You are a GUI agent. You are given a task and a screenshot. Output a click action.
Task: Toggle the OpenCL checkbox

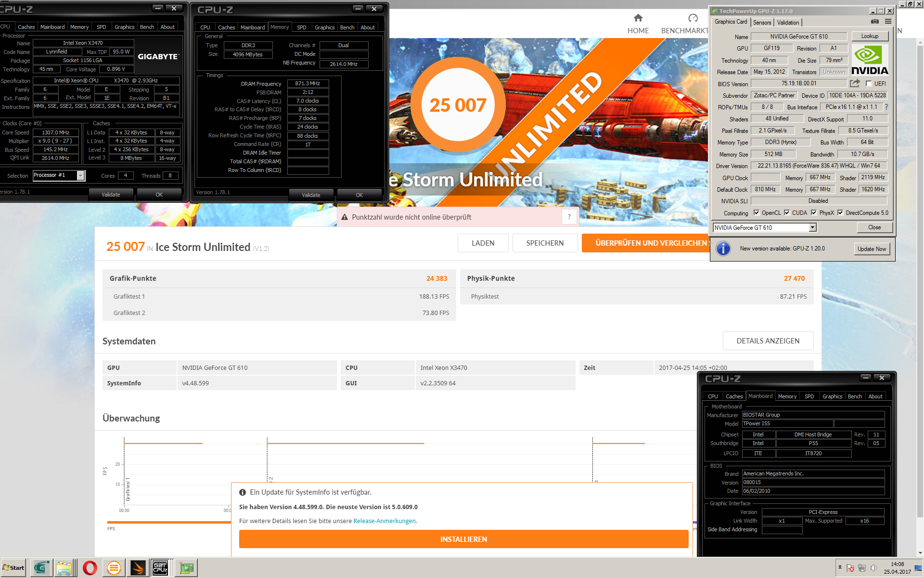coord(757,212)
